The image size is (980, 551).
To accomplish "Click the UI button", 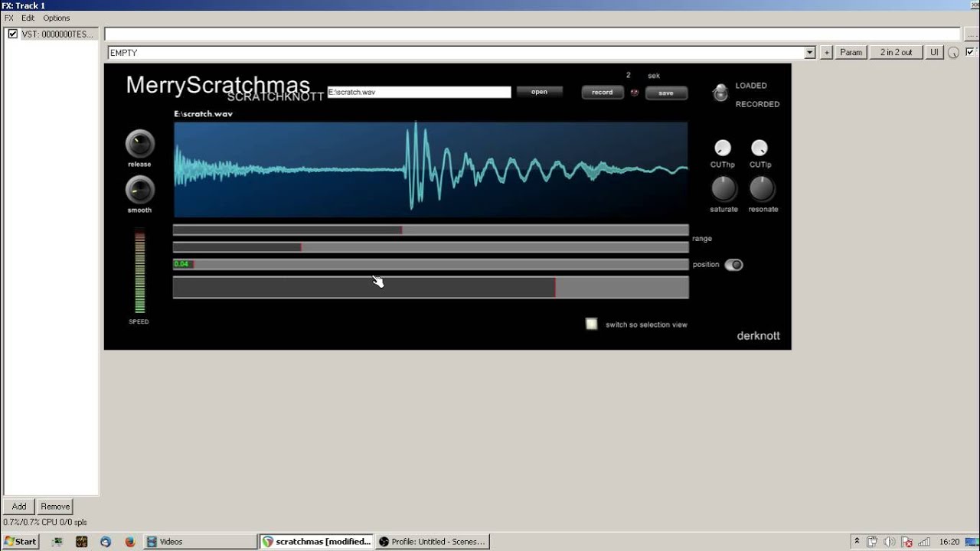I will (x=934, y=52).
